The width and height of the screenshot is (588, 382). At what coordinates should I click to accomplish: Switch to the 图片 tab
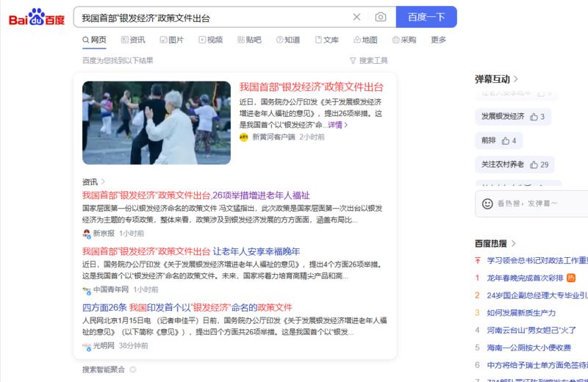[x=172, y=40]
